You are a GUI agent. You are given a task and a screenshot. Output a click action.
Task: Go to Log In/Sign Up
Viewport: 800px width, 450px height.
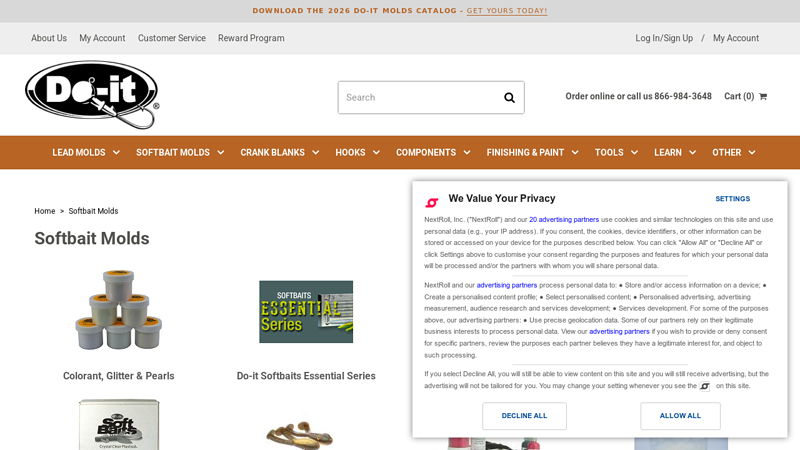pos(664,38)
